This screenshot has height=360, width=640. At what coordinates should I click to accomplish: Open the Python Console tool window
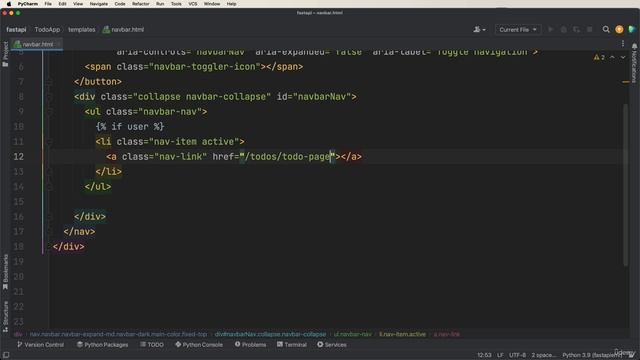(x=199, y=345)
